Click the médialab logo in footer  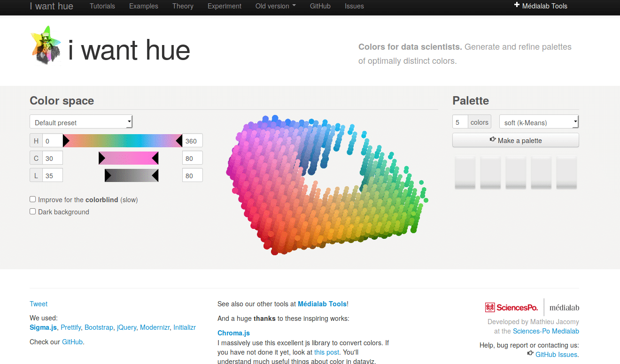pyautogui.click(x=564, y=308)
